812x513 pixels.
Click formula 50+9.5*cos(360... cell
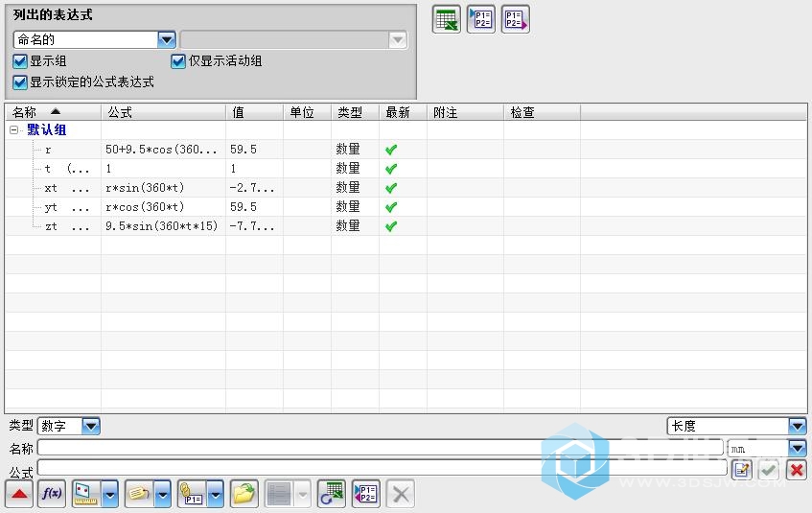click(161, 150)
